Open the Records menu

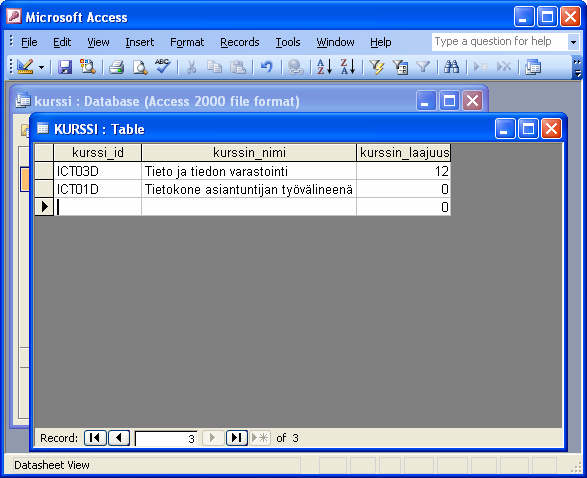pos(240,42)
